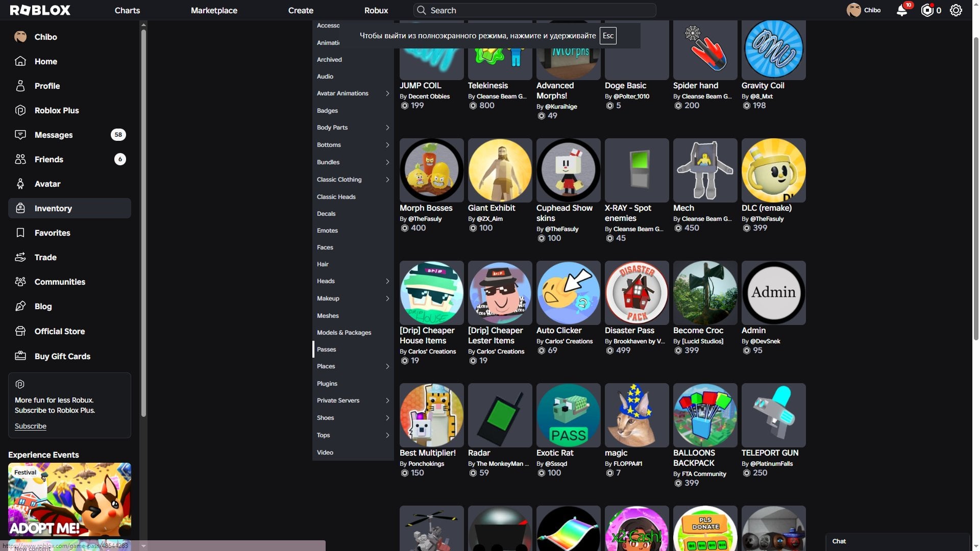Click the Roblox logo
The height and width of the screenshot is (551, 980).
40,10
